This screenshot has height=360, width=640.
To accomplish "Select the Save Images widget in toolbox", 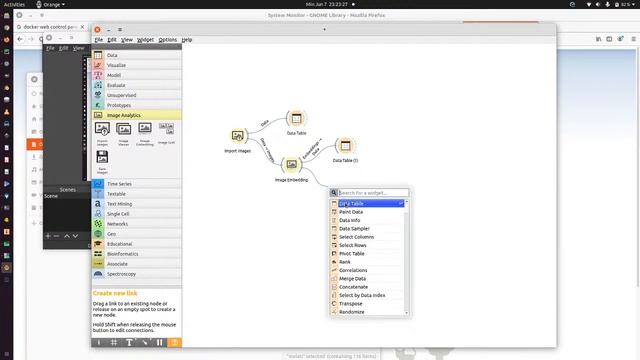I will click(x=102, y=161).
